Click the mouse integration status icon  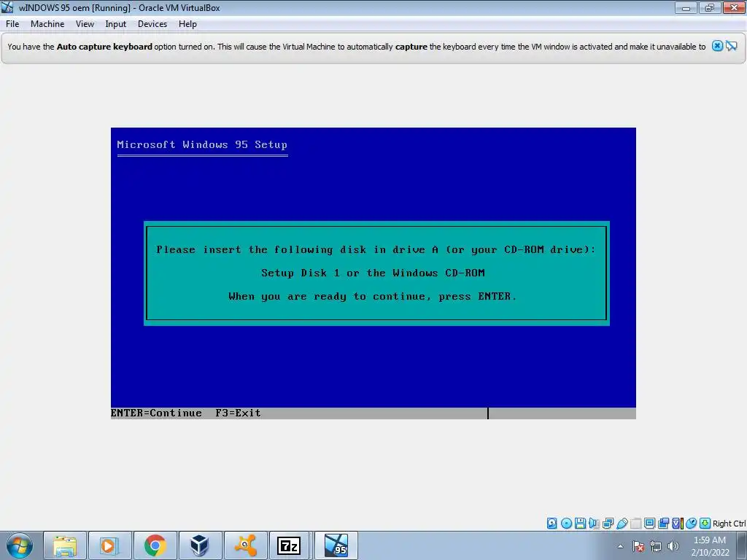point(692,524)
